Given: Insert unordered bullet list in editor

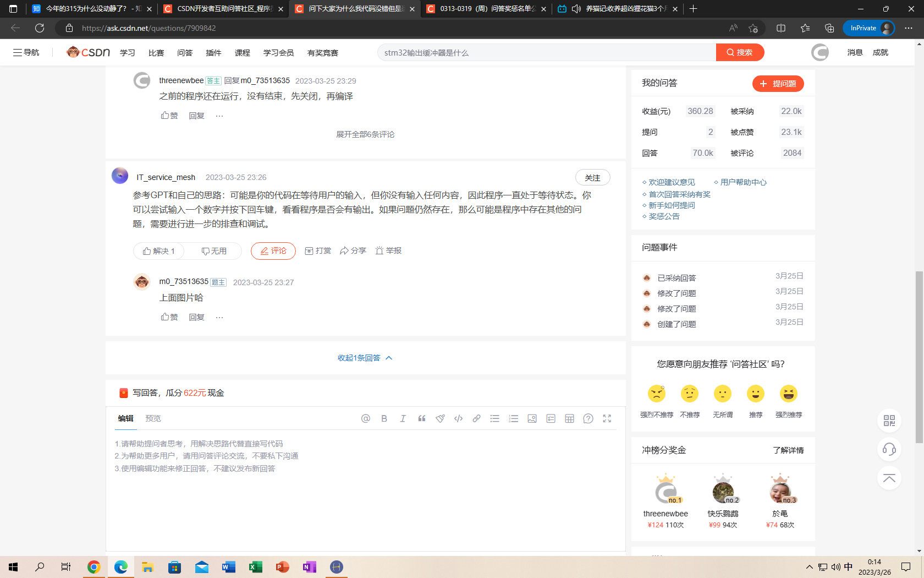Looking at the screenshot, I should pos(495,418).
